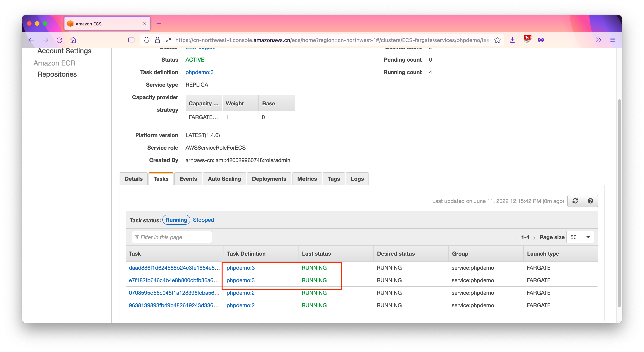The image size is (644, 352).
Task: Open the Auto Scaling tab
Action: pyautogui.click(x=225, y=179)
